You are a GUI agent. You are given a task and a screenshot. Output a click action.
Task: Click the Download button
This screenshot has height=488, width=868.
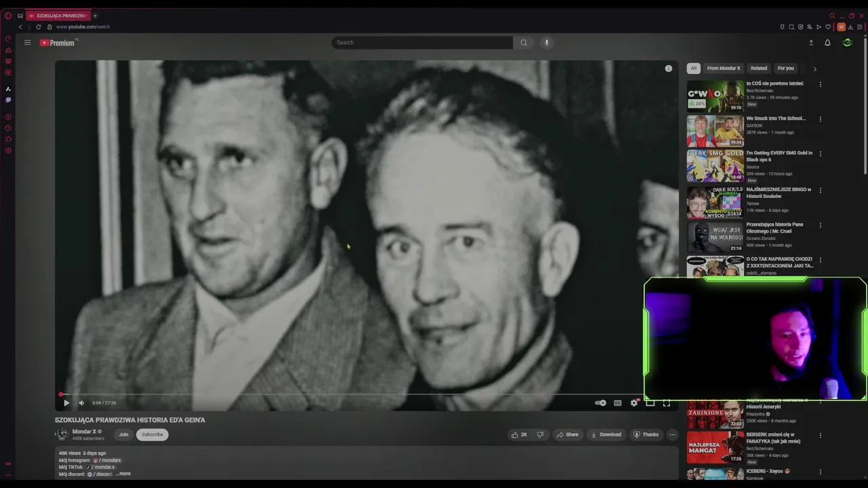click(x=606, y=434)
